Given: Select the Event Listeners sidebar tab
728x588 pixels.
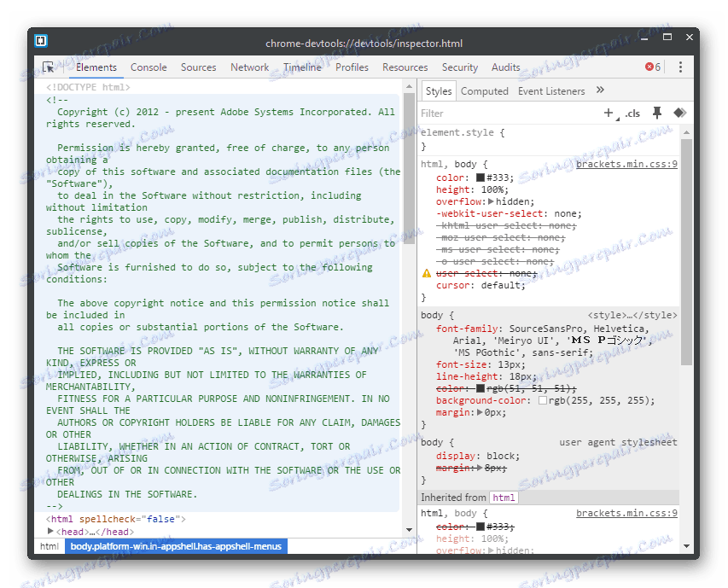Looking at the screenshot, I should [x=551, y=91].
